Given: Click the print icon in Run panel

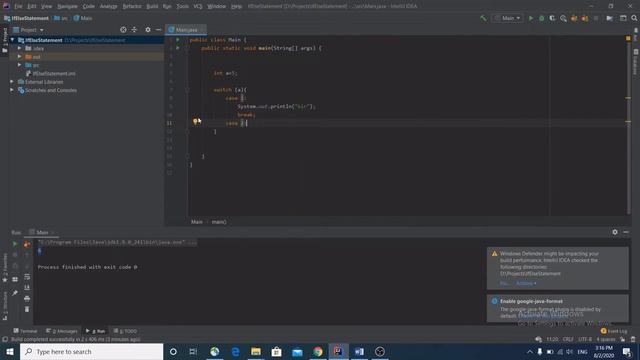Looking at the screenshot, I should [27, 299].
